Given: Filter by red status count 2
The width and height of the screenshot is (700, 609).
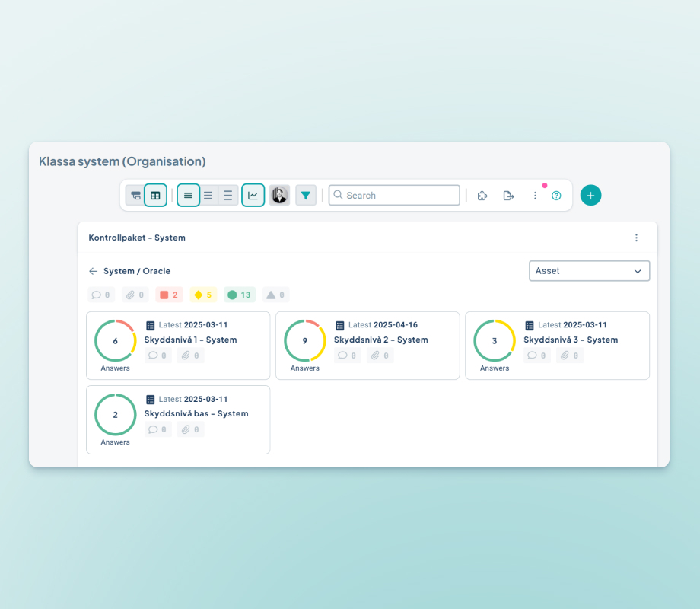Looking at the screenshot, I should (x=169, y=295).
